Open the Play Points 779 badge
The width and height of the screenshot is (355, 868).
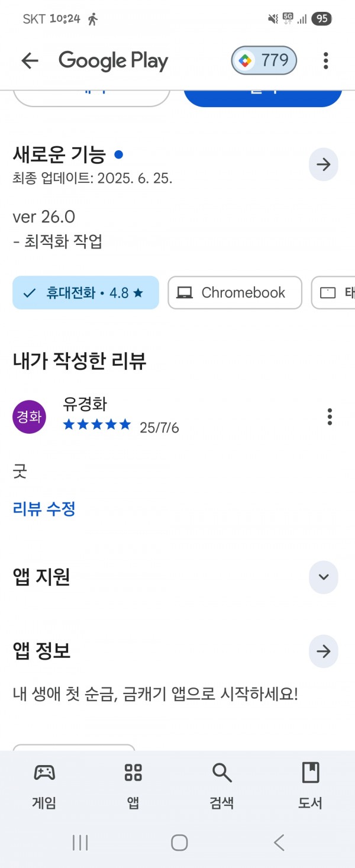264,60
